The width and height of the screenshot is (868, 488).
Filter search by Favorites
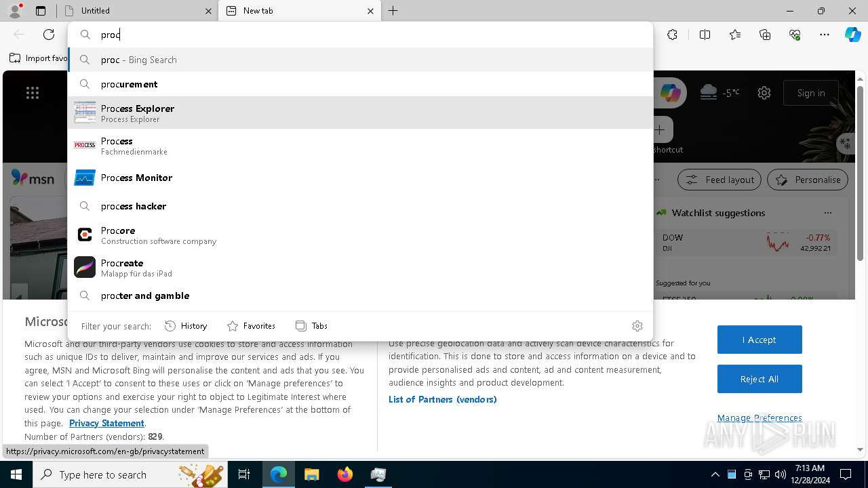[x=251, y=326]
